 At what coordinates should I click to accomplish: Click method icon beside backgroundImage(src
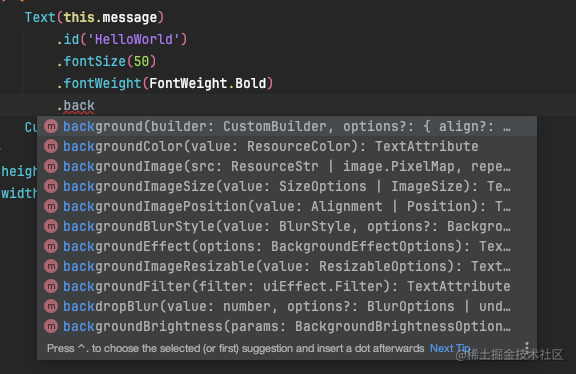tap(51, 166)
